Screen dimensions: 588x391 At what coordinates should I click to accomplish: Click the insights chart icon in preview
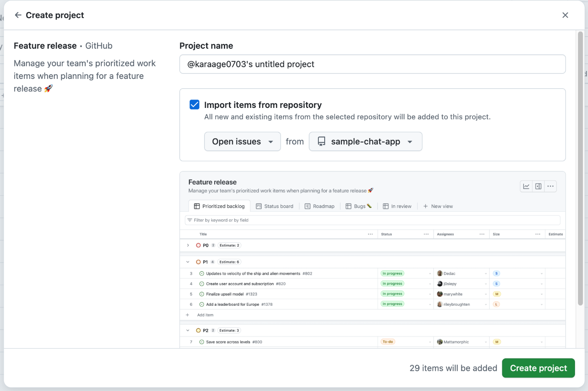pos(526,186)
